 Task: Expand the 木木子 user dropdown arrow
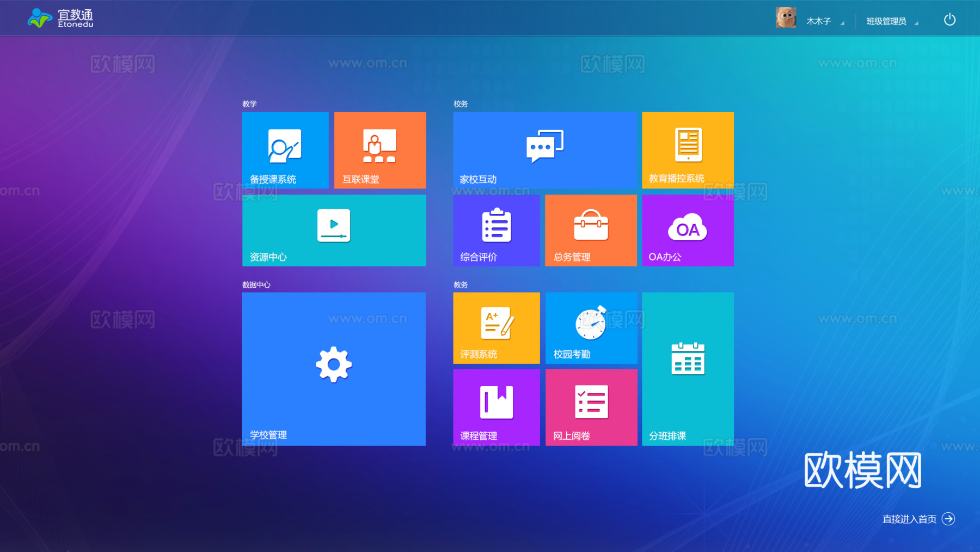[842, 23]
